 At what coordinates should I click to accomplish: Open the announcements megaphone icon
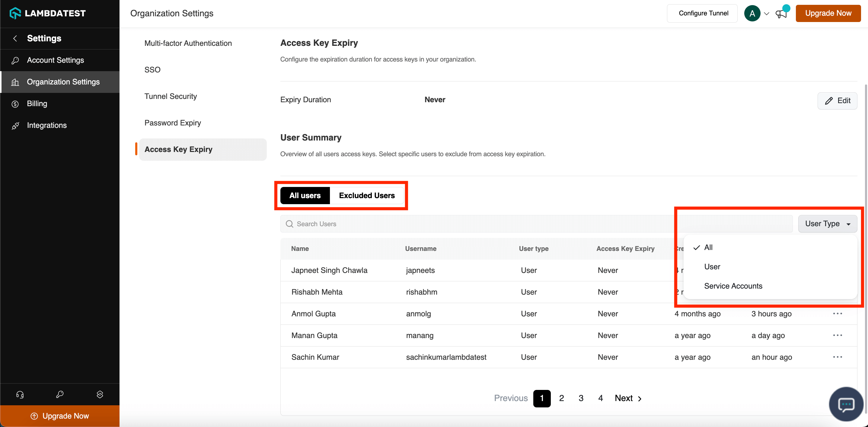coord(781,14)
